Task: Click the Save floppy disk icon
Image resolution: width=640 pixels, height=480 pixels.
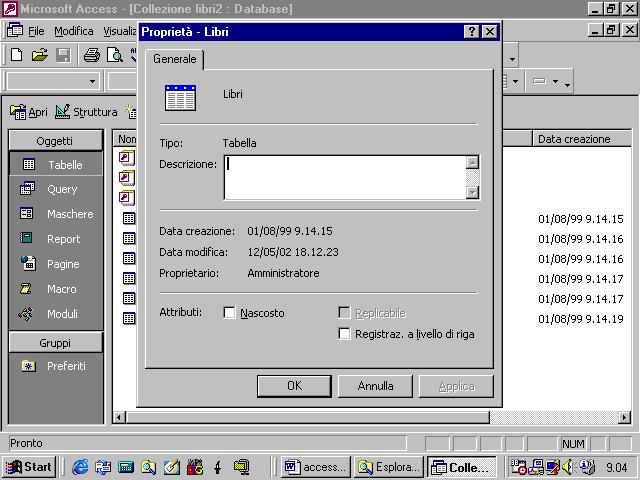Action: tap(63, 55)
